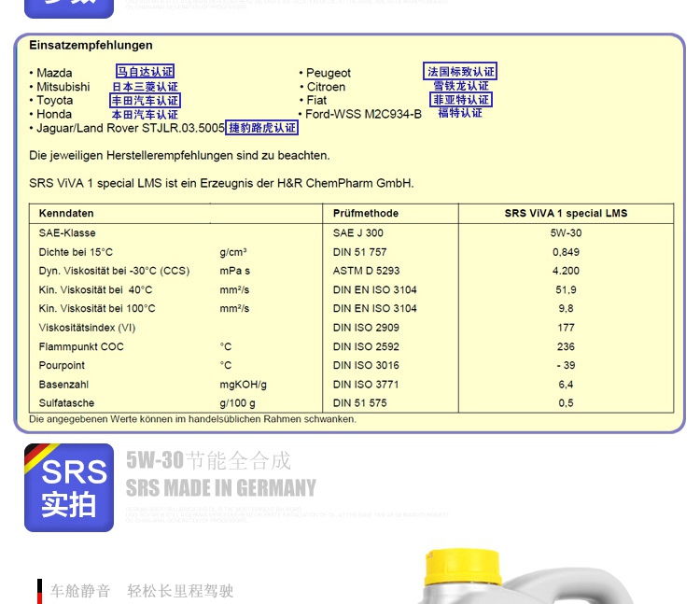Click the Mitsubishi list entry
This screenshot has height=604, width=700.
point(60,87)
